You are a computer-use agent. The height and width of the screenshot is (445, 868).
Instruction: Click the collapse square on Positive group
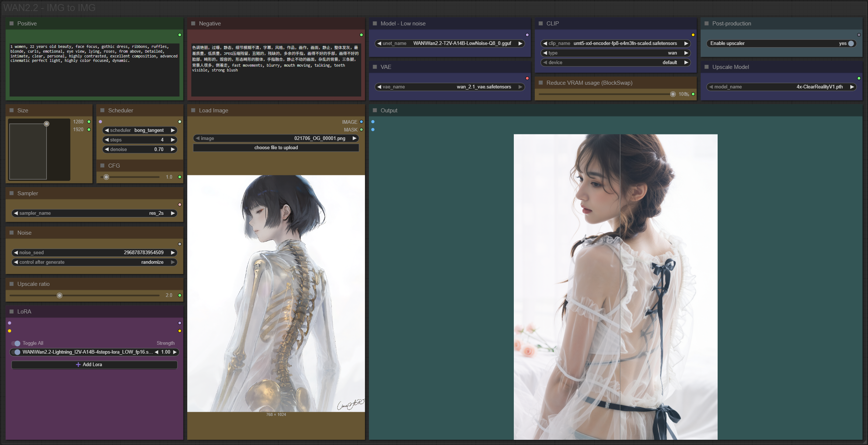pyautogui.click(x=11, y=24)
